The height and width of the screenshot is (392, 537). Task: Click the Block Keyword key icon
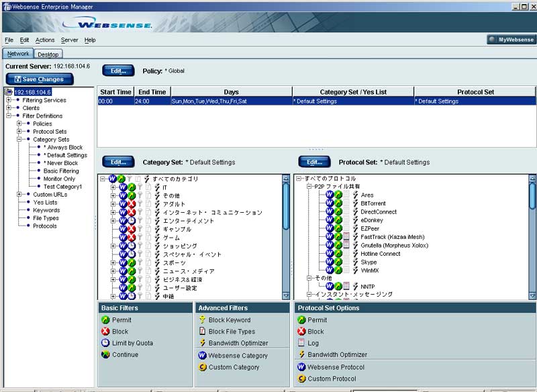203,320
